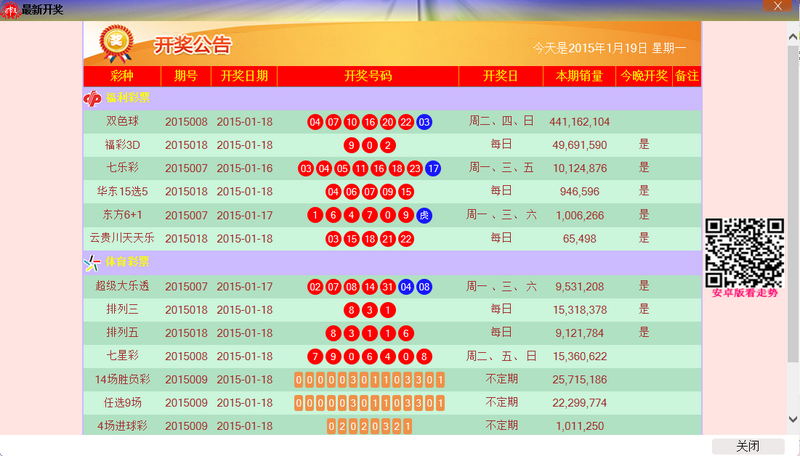Select the 福彩3D lottery name
The width and height of the screenshot is (800, 456).
[x=122, y=145]
